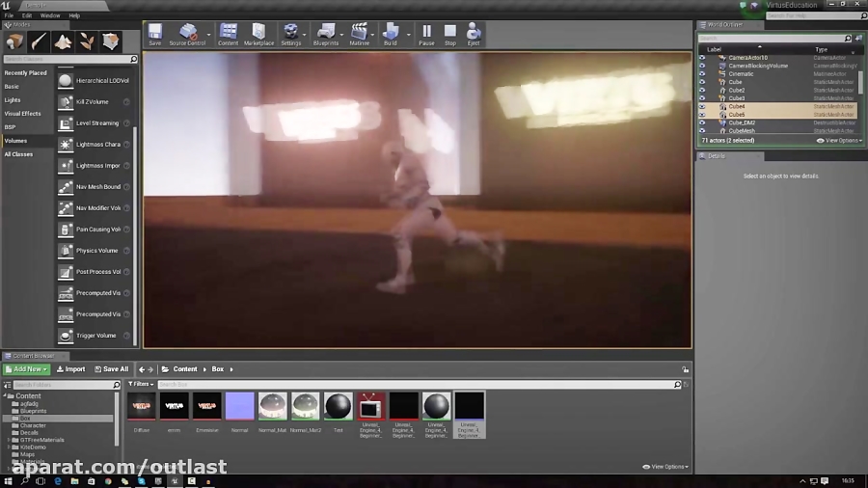Screen dimensions: 868x488
Task: Open the Content toolbar button
Action: (228, 35)
